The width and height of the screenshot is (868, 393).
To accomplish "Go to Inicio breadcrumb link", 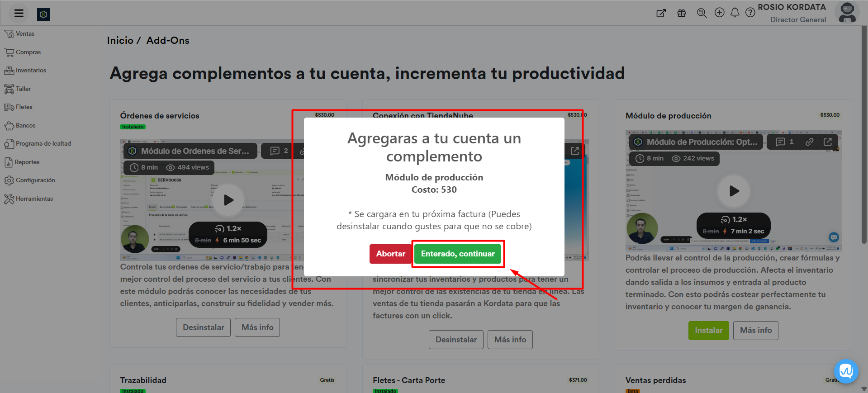I will tap(120, 41).
